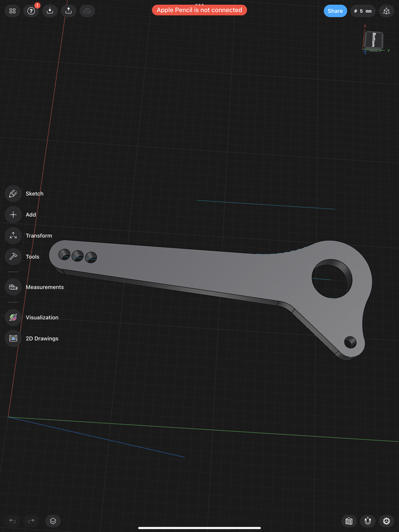Image resolution: width=399 pixels, height=532 pixels.
Task: Click the Bottom face of orientation cube
Action: click(374, 39)
